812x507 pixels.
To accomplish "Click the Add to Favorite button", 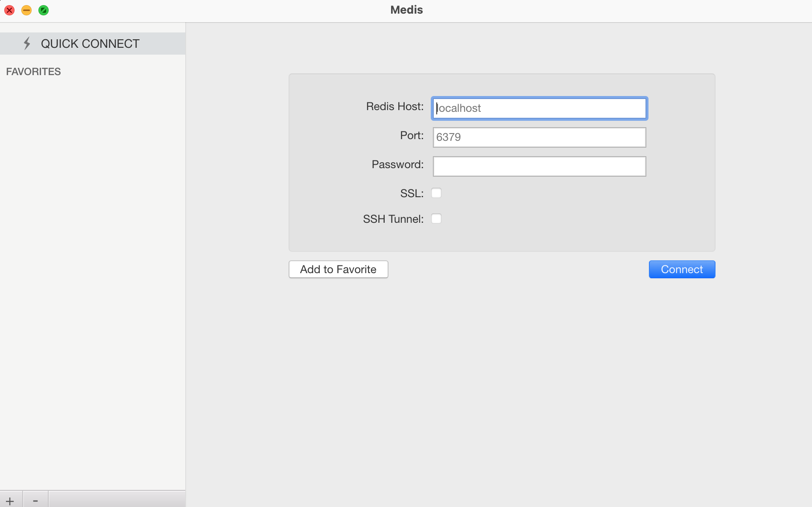I will [x=338, y=269].
